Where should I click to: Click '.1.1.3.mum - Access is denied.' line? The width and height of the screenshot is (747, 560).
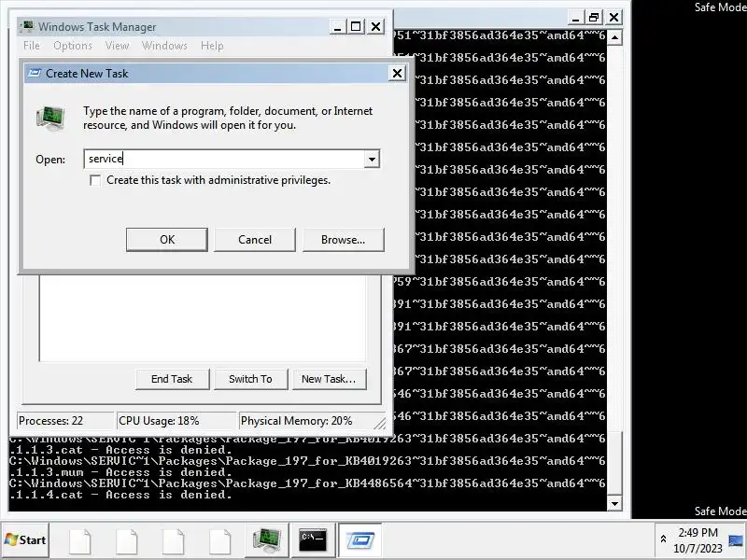[120, 472]
